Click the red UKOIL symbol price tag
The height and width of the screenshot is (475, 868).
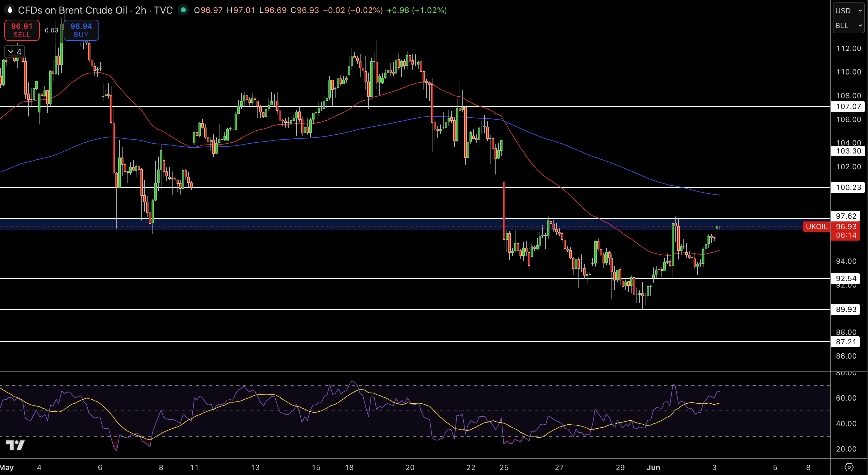pyautogui.click(x=816, y=227)
